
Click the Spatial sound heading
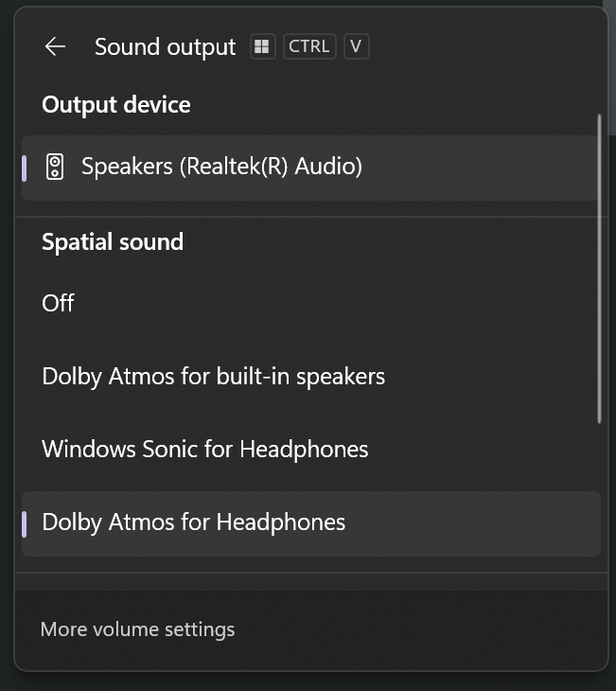[x=112, y=242]
